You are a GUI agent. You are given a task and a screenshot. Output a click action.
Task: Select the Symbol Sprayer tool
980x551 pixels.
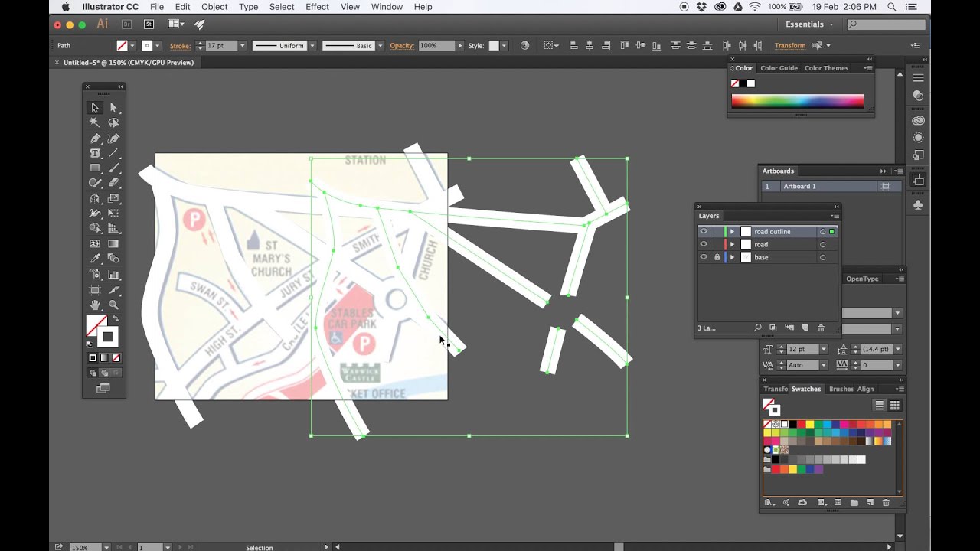click(95, 274)
